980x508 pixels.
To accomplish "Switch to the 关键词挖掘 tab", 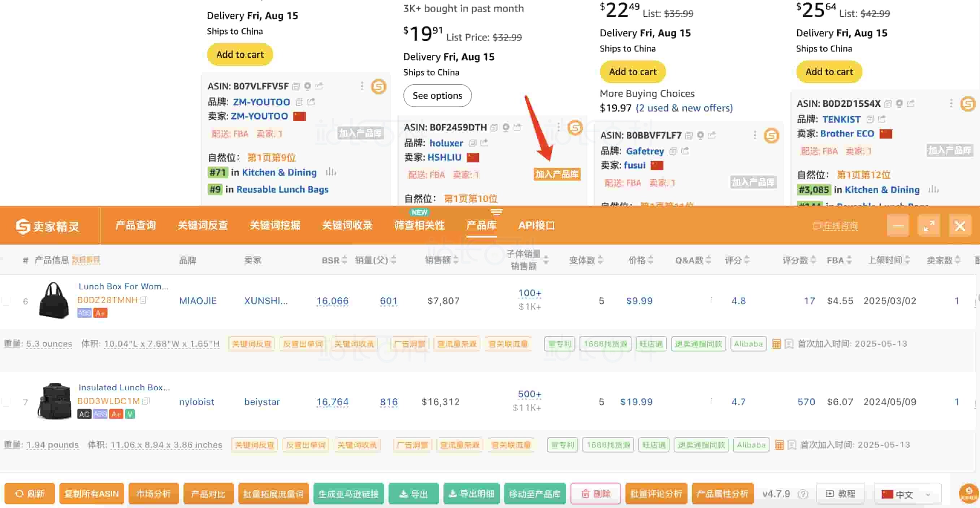I will click(275, 225).
